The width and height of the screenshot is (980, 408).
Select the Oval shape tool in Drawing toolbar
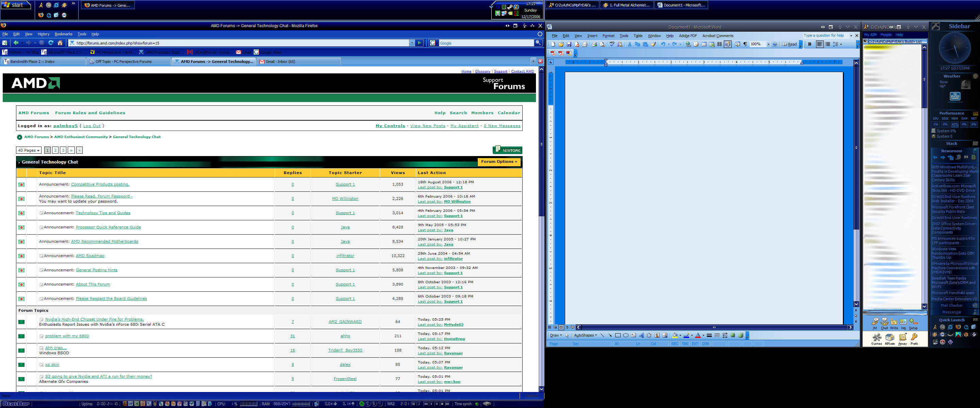point(626,335)
